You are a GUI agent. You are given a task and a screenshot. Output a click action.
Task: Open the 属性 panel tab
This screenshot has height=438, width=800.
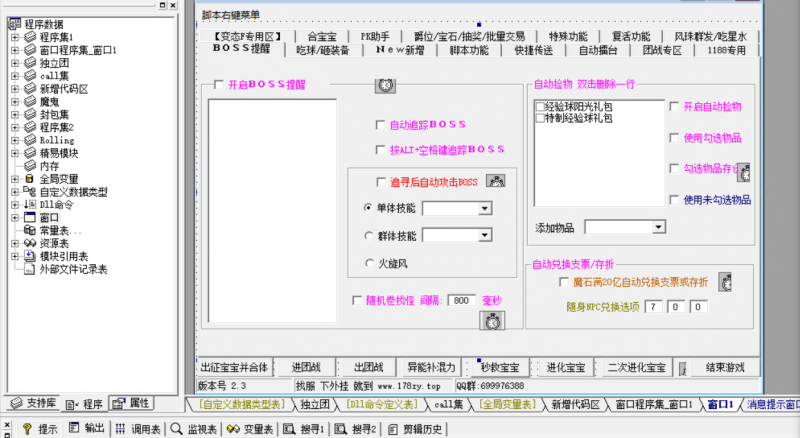(x=132, y=403)
